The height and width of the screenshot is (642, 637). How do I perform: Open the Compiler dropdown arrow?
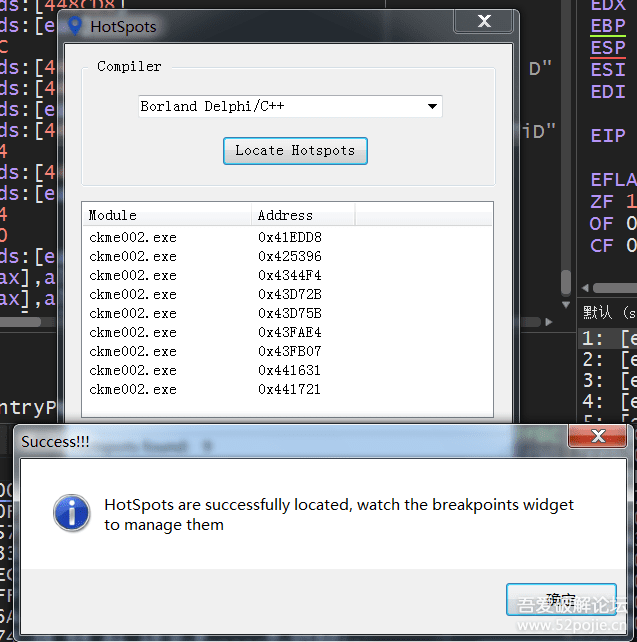(x=432, y=106)
